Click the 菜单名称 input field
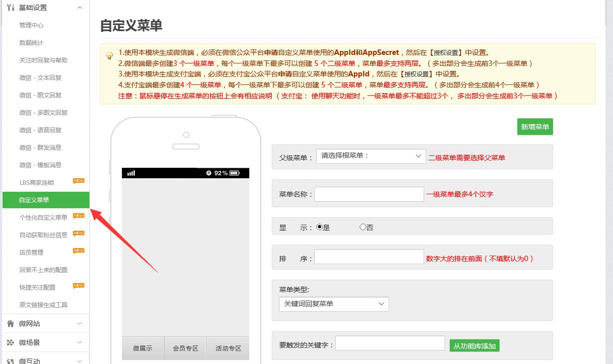Screen dimensions: 613x364 coord(369,194)
